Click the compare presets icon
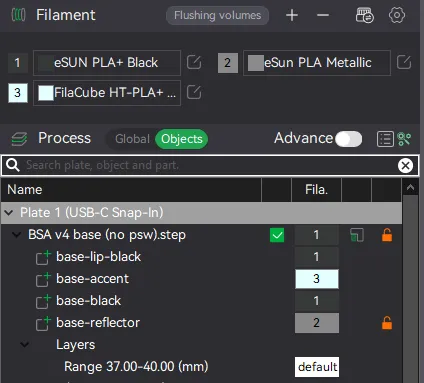Screen dimensions: 424x383 404,139
